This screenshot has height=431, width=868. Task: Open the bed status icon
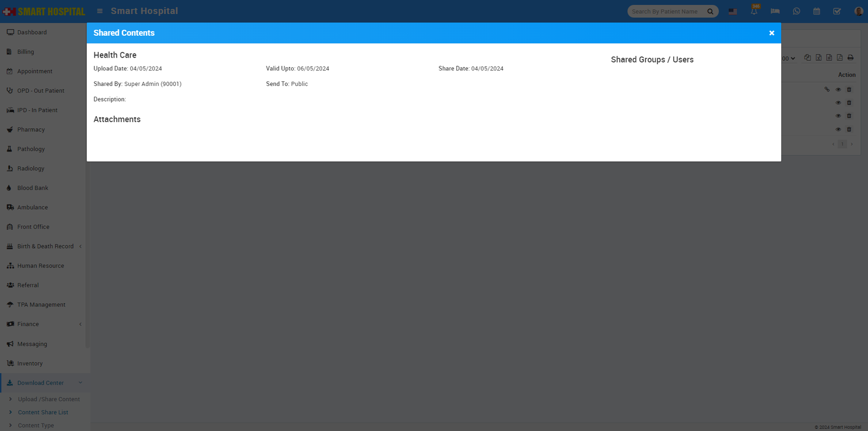tap(775, 11)
